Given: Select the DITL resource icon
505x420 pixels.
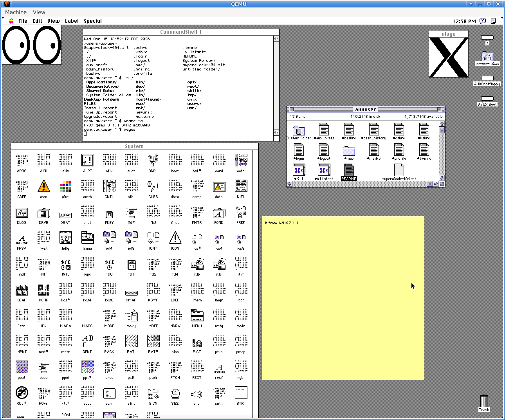Looking at the screenshot, I should [241, 186].
